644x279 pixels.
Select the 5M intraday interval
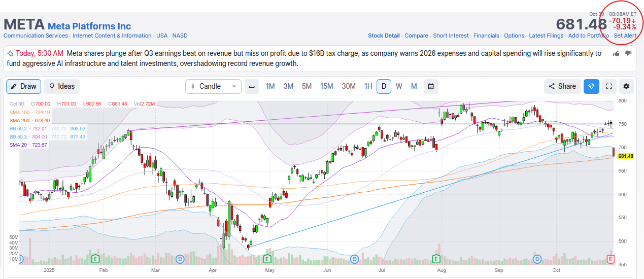[x=307, y=86]
